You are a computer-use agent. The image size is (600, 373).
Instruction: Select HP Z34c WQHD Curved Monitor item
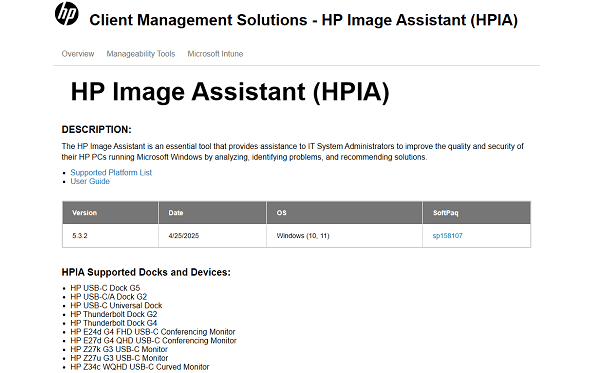coord(140,367)
